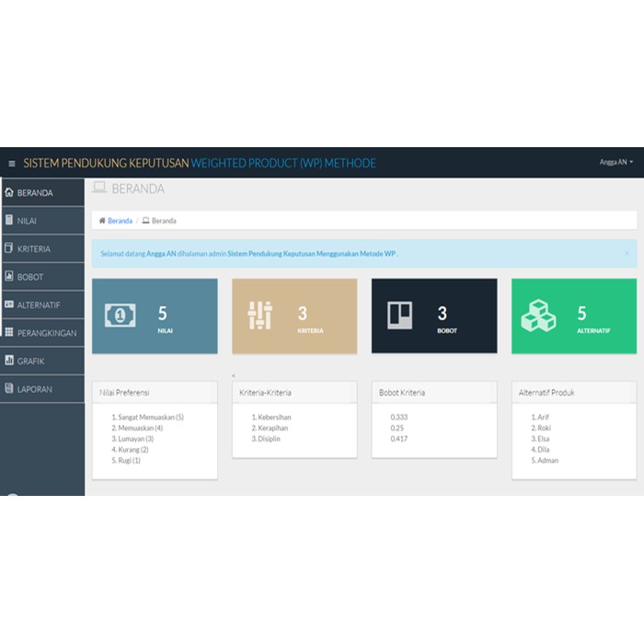Open the tan 3 KRITERIA stat card

click(x=294, y=316)
